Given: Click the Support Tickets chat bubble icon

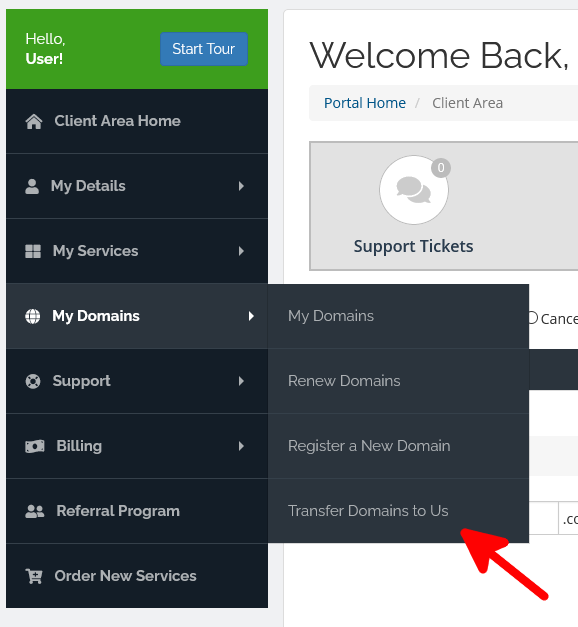Looking at the screenshot, I should (414, 190).
